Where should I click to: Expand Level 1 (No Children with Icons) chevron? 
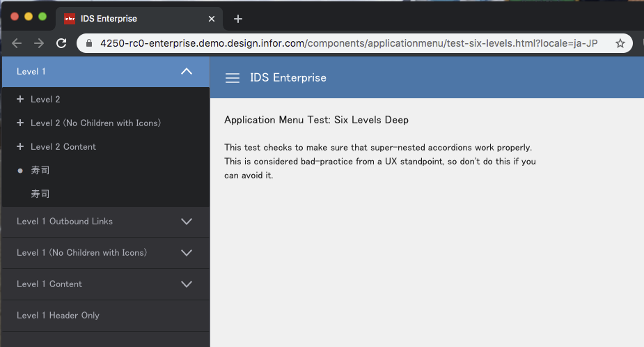(187, 253)
